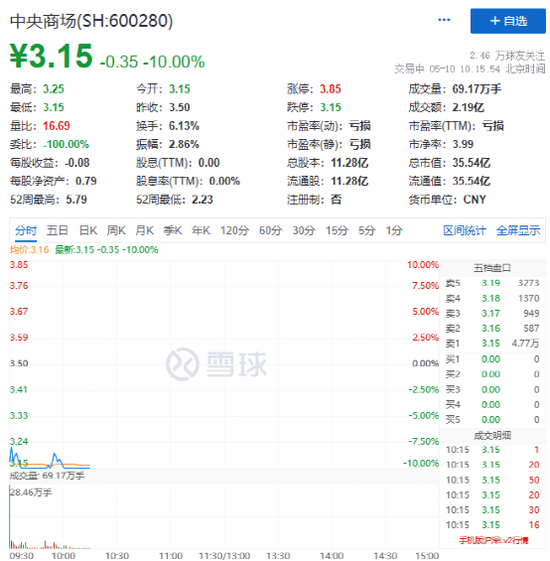The image size is (550, 561).
Task: Select the 卖1 order row with 4.77万
Action: click(492, 343)
